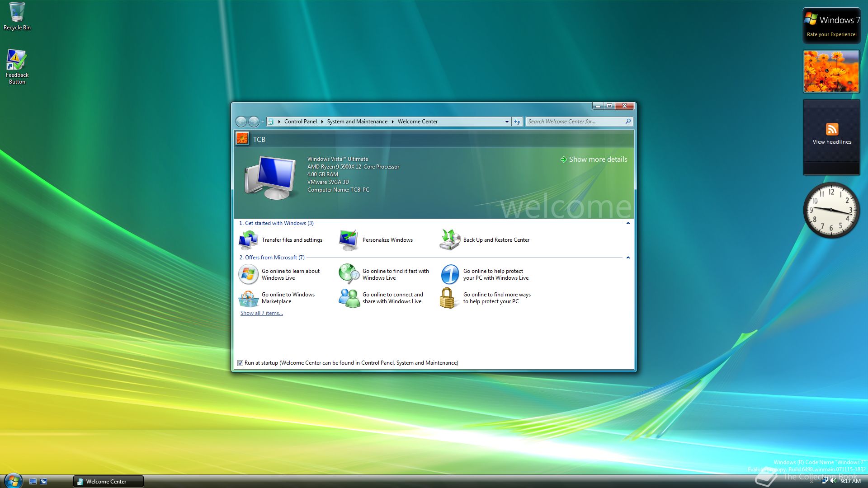Open the recent pages dropdown arrow
Viewport: 868px width, 488px height.
pos(263,122)
